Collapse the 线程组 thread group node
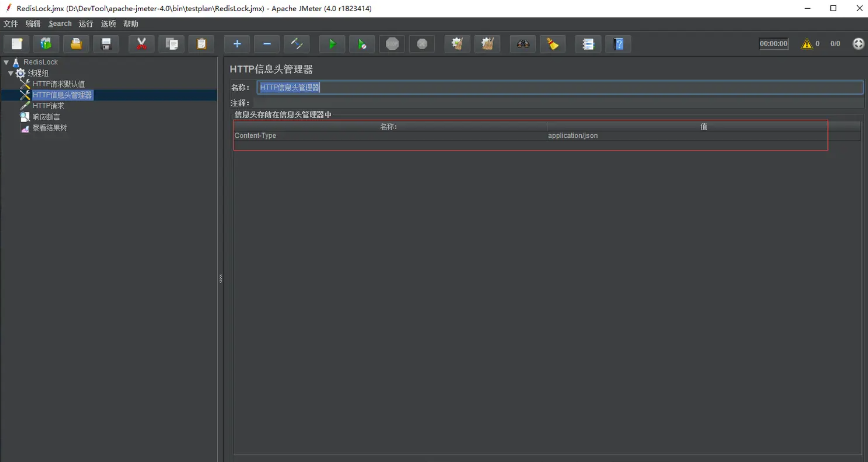This screenshot has height=462, width=868. 10,73
